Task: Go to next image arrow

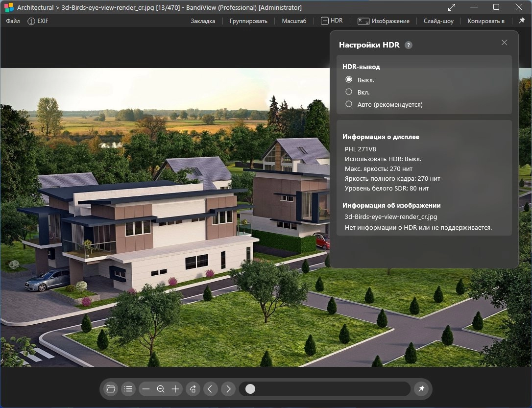Action: [228, 389]
